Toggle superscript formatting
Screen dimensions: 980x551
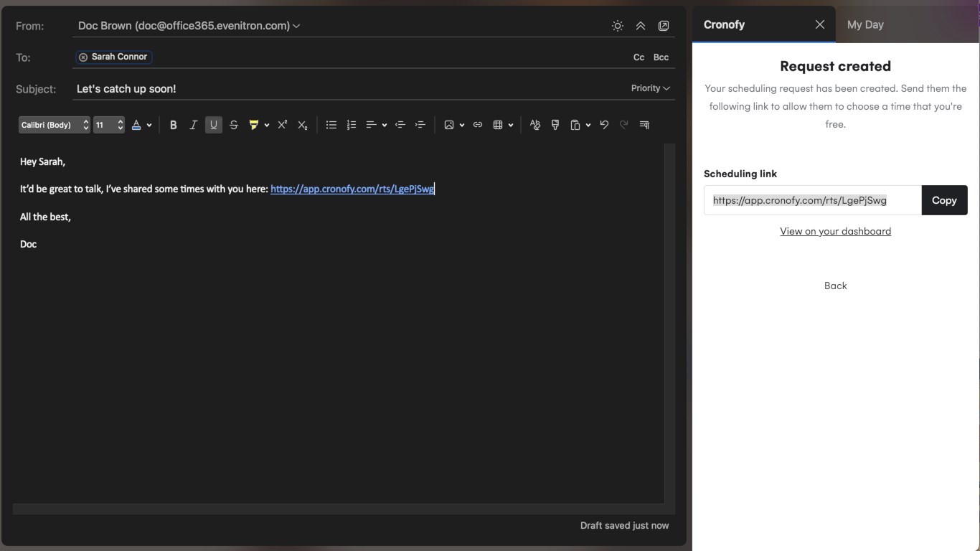[x=283, y=125]
